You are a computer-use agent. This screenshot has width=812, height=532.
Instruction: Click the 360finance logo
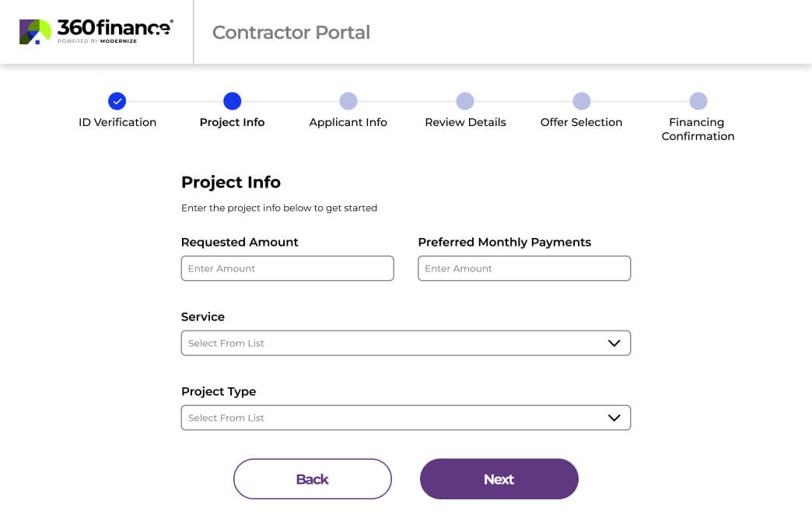click(96, 31)
